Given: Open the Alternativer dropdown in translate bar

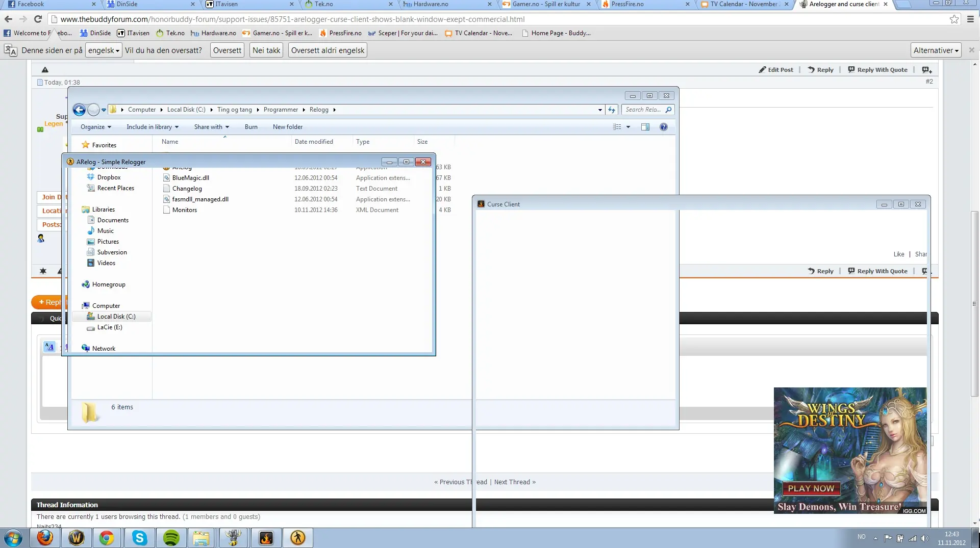Looking at the screenshot, I should pyautogui.click(x=936, y=50).
